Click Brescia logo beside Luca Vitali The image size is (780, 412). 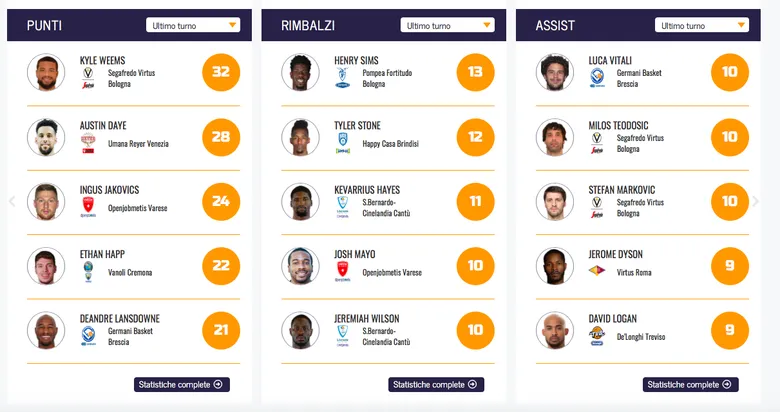coord(597,77)
